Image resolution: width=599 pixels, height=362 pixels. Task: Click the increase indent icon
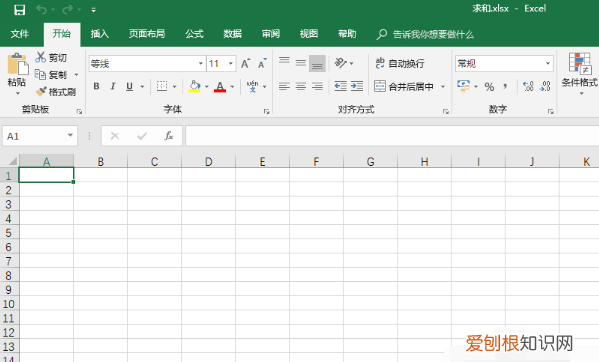(x=357, y=86)
